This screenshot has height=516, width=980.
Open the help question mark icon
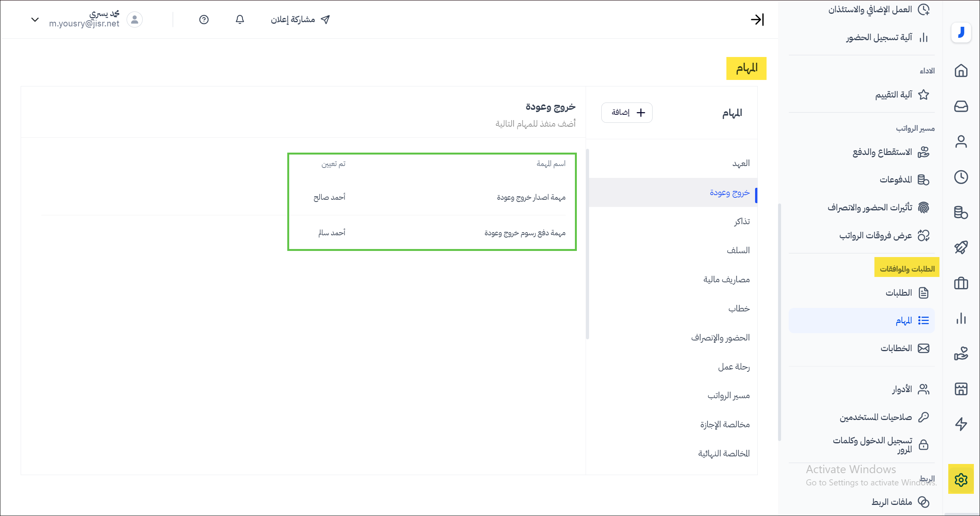point(204,20)
